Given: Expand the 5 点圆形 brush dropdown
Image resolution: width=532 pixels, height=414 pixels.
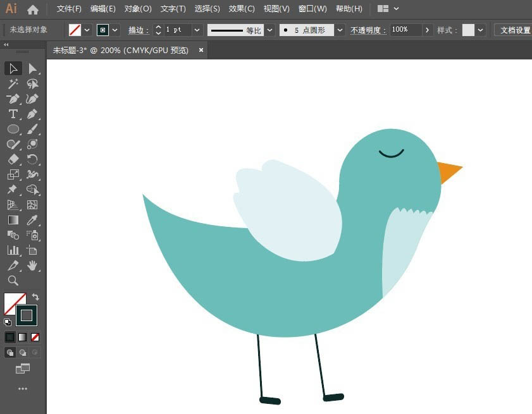Looking at the screenshot, I should [x=340, y=30].
